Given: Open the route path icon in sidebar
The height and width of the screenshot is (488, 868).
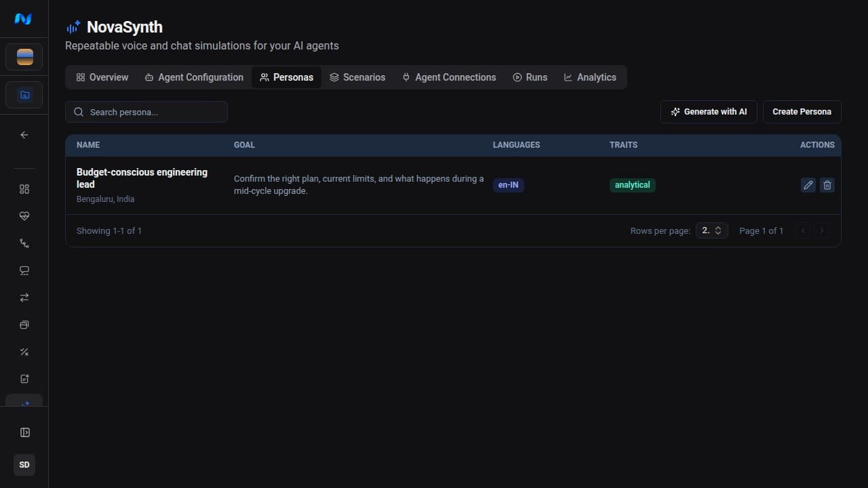Looking at the screenshot, I should point(24,243).
